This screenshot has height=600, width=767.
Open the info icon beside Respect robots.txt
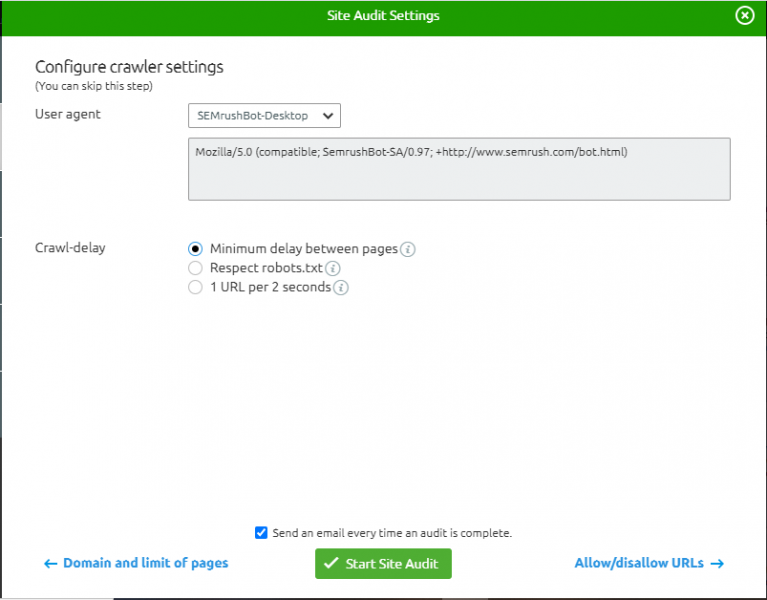click(x=333, y=268)
